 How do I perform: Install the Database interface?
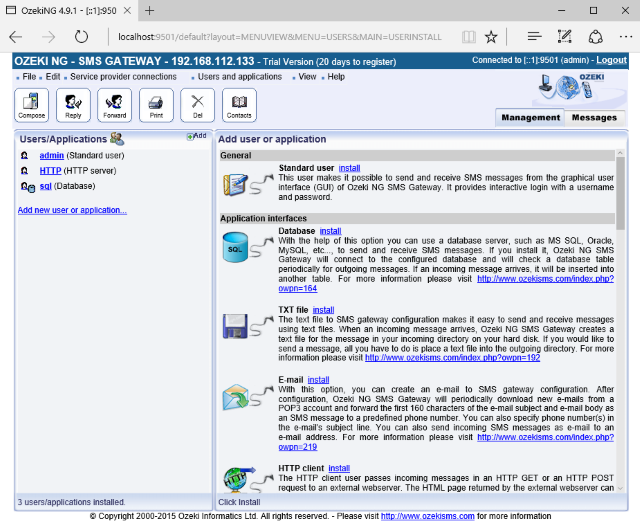pos(330,231)
